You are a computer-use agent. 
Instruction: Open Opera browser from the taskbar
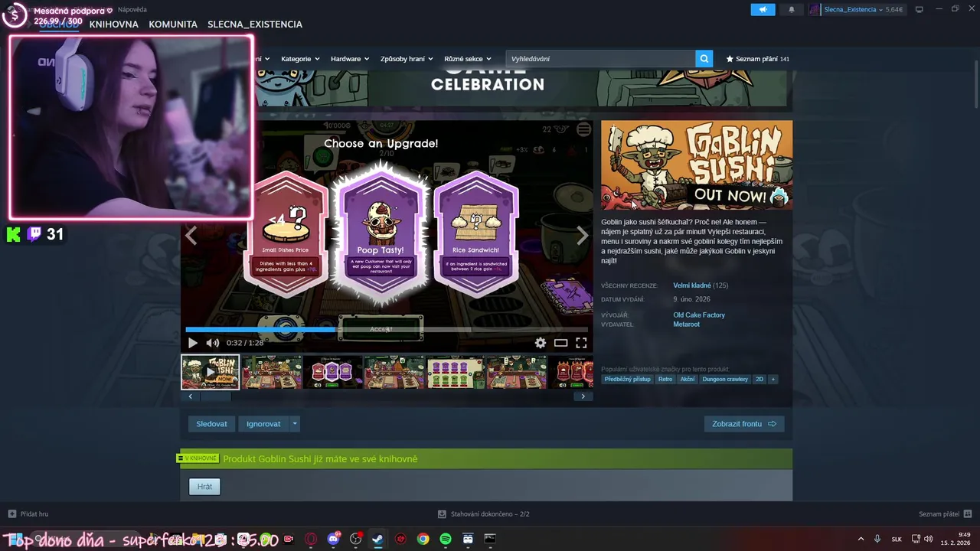click(311, 539)
